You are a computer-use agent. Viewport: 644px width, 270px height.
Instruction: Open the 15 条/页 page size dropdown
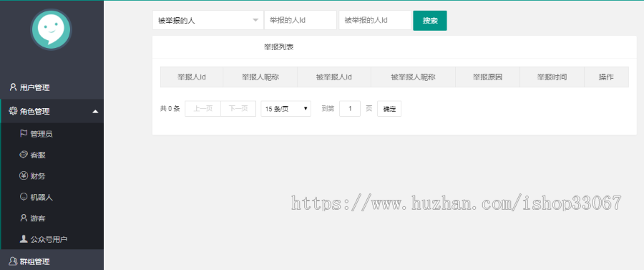point(286,108)
